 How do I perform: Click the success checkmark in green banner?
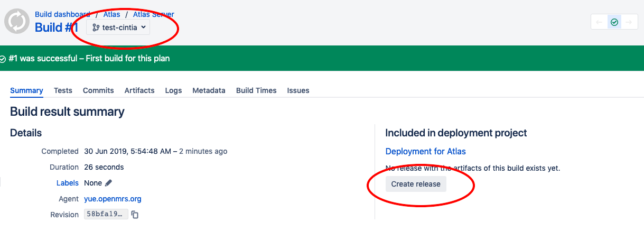(x=3, y=59)
